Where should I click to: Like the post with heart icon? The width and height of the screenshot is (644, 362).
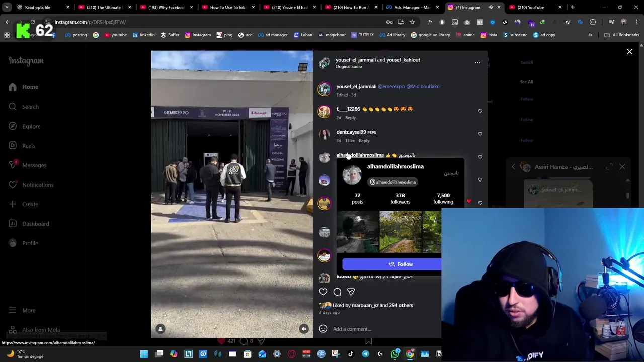[323, 292]
